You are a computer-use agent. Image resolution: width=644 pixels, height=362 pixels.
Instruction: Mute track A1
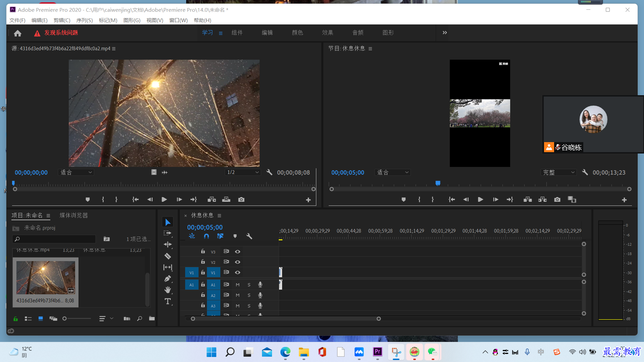coord(237,285)
